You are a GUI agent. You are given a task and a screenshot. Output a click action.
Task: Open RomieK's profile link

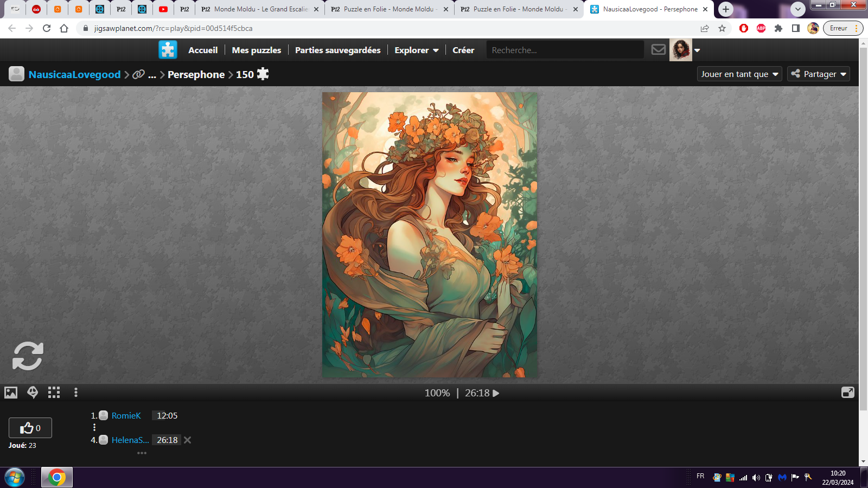point(126,416)
